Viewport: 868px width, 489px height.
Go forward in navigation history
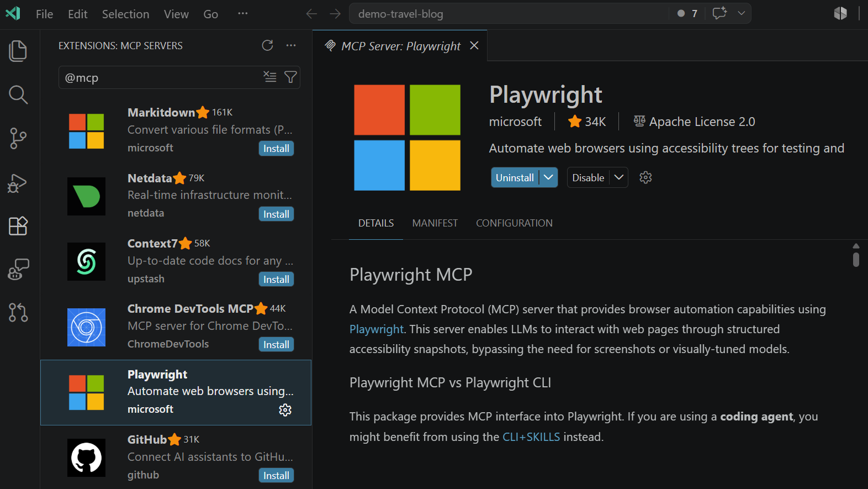pyautogui.click(x=335, y=14)
